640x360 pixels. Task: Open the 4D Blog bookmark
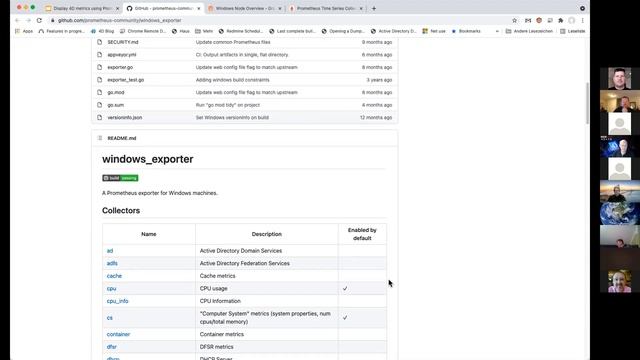click(102, 31)
